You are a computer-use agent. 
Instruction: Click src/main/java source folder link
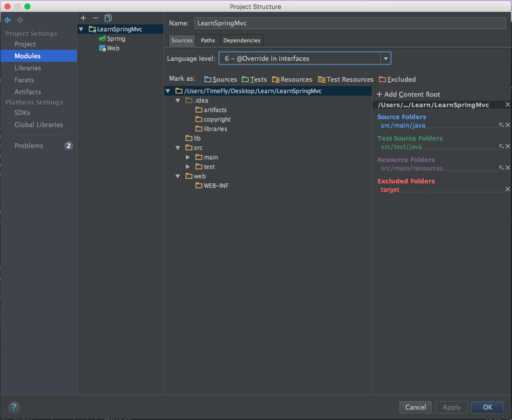[x=403, y=126]
